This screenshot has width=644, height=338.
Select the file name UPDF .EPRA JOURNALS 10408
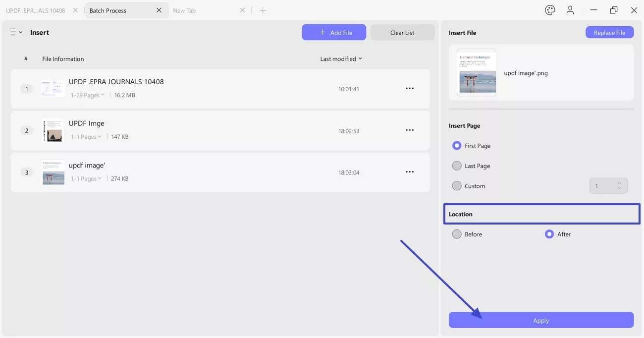point(116,82)
